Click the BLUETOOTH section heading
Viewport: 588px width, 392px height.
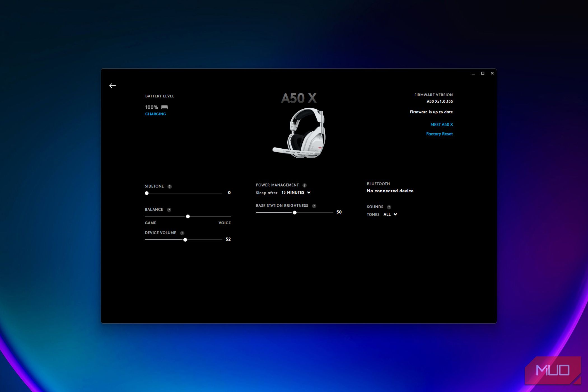coord(378,184)
